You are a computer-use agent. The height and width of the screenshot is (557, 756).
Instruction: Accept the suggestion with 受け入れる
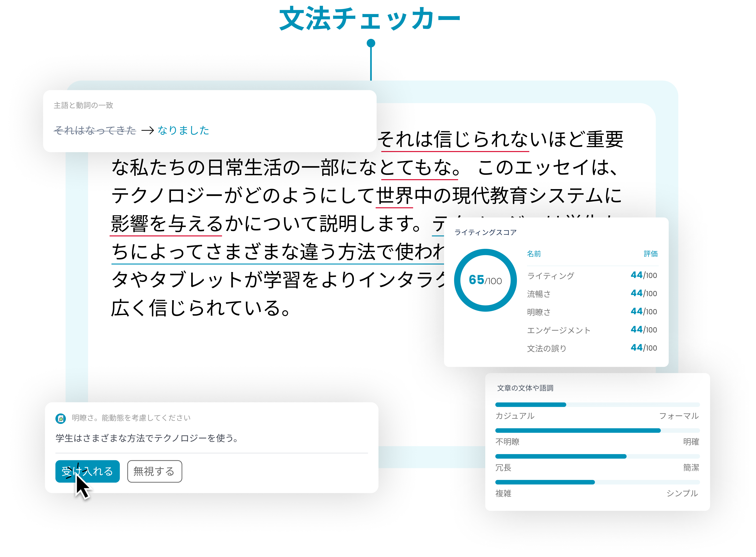pyautogui.click(x=87, y=471)
